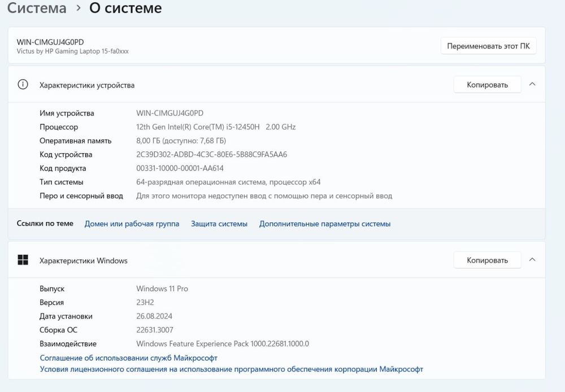Select the 64-разрядная операционная система value

pyautogui.click(x=228, y=182)
